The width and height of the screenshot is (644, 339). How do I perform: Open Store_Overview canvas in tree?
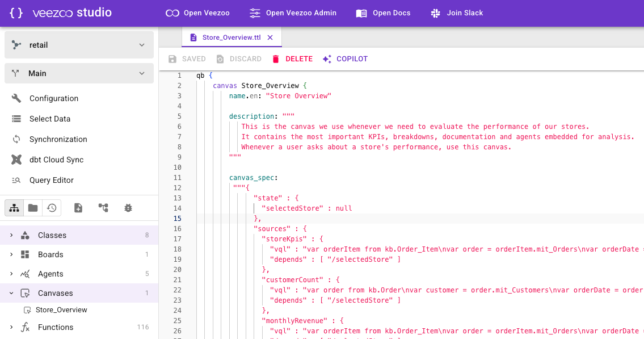pyautogui.click(x=61, y=310)
